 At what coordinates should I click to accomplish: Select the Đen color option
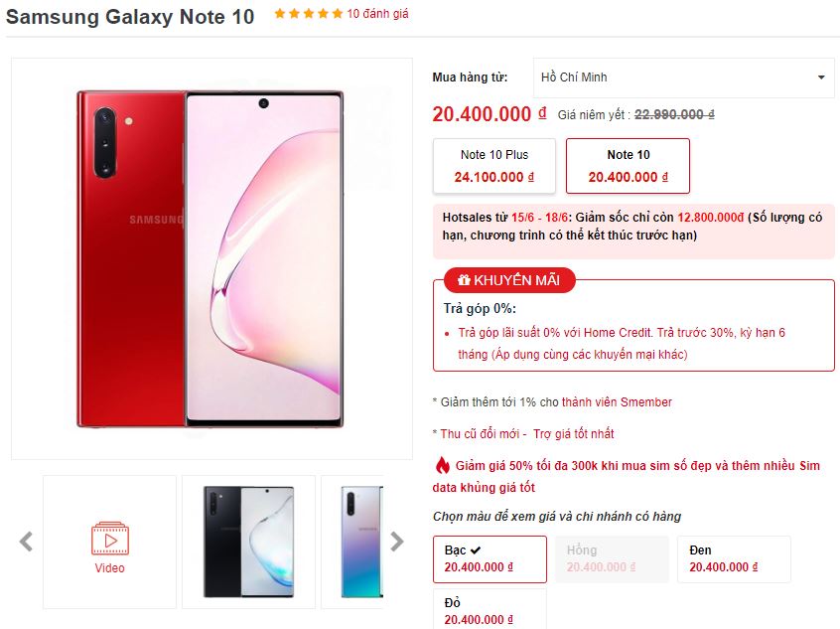(734, 558)
